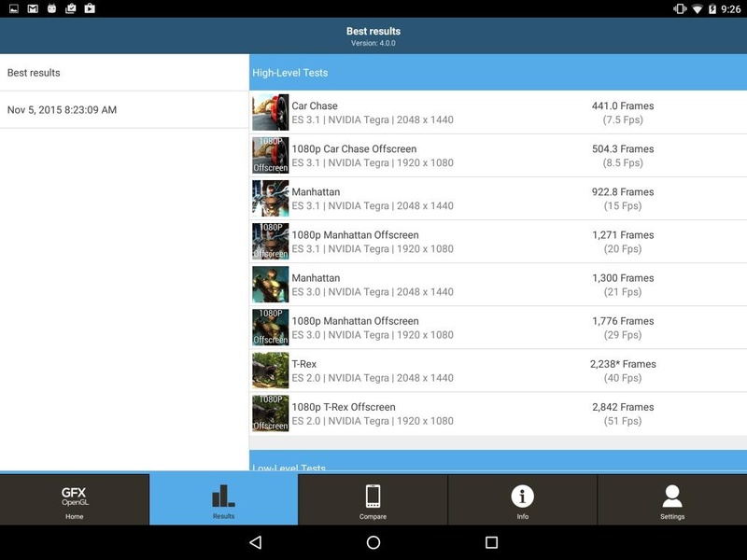Click the Low-Level Tests section header
The image size is (747, 560).
498,461
